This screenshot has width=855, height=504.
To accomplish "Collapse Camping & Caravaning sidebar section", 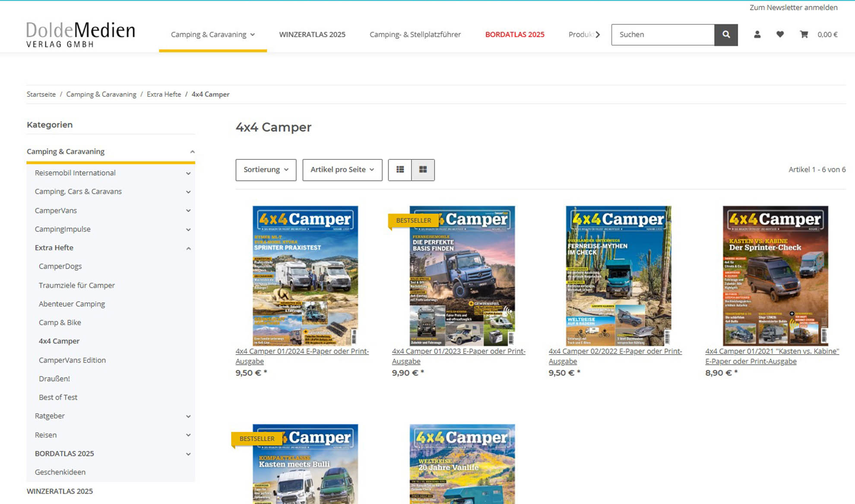I will coord(192,152).
